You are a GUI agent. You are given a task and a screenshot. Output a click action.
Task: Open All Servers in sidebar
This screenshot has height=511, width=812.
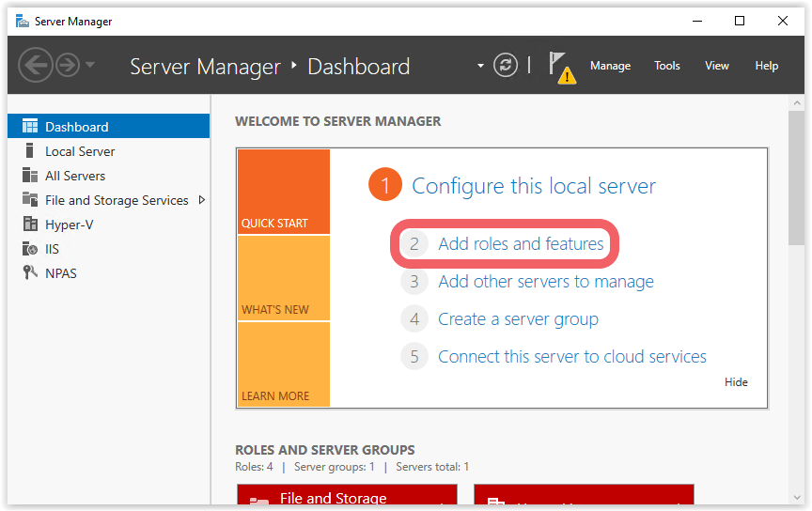75,176
